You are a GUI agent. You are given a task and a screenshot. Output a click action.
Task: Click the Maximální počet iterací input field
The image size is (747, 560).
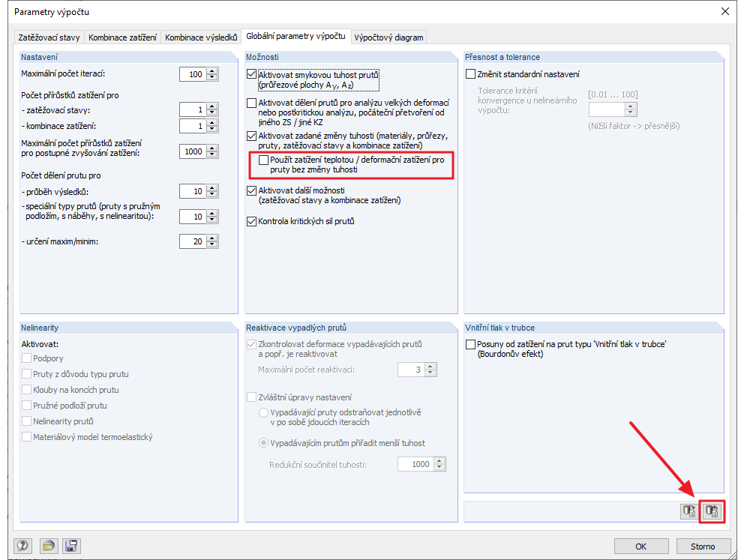[193, 74]
